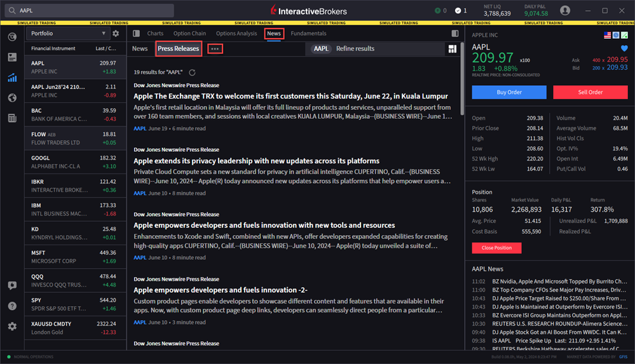Select the XAUUSD London Gold row
The image size is (635, 364).
pyautogui.click(x=76, y=328)
